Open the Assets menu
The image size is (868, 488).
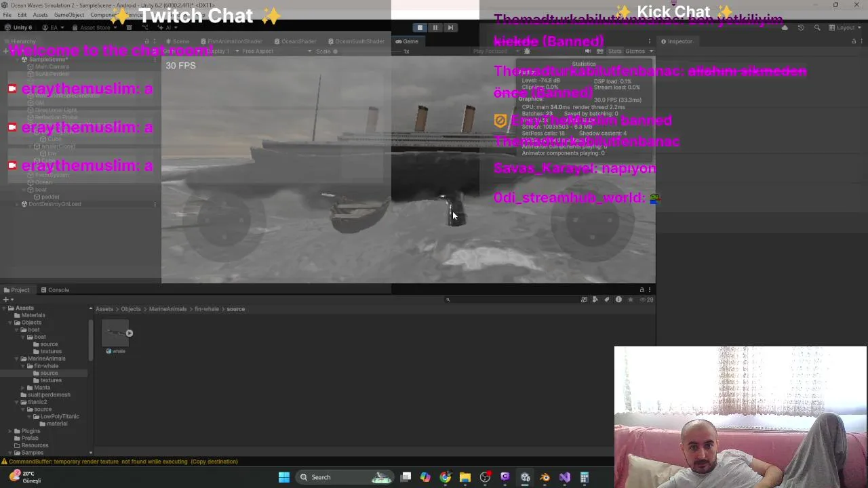pos(40,15)
